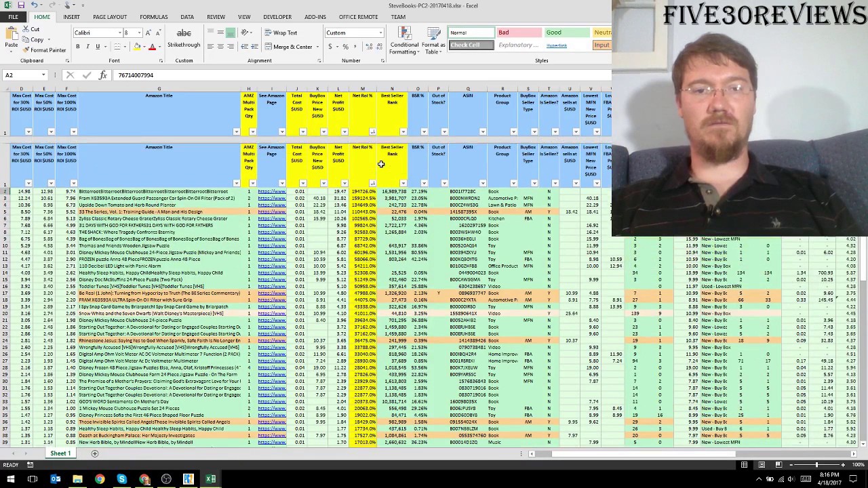
Task: Decrease the font size
Action: pos(159,33)
